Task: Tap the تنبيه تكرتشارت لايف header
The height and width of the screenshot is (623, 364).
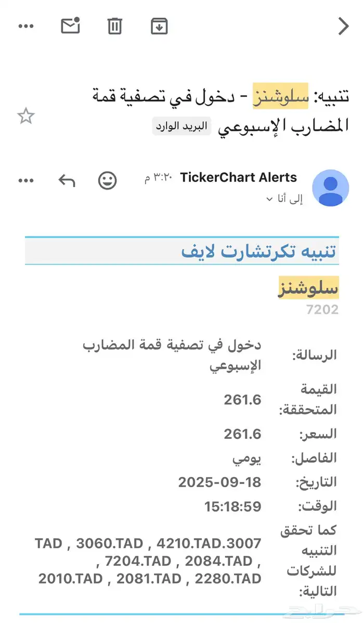Action: coord(259,251)
